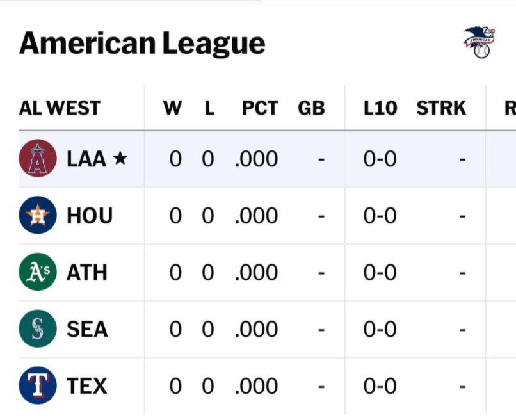Sort by PCT column header
The image size is (516, 420).
coord(260,108)
